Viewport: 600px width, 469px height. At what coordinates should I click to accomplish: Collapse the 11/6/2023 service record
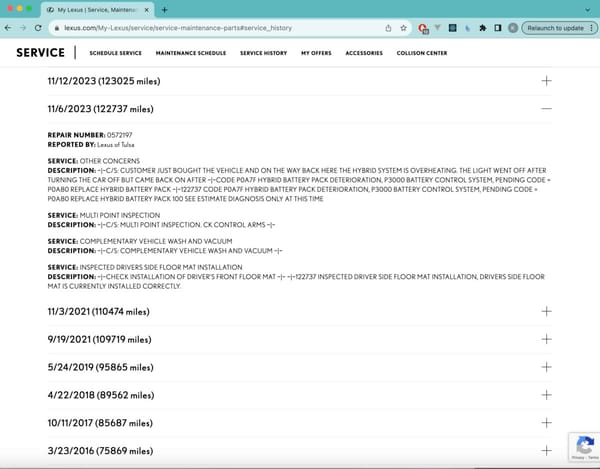pos(546,109)
